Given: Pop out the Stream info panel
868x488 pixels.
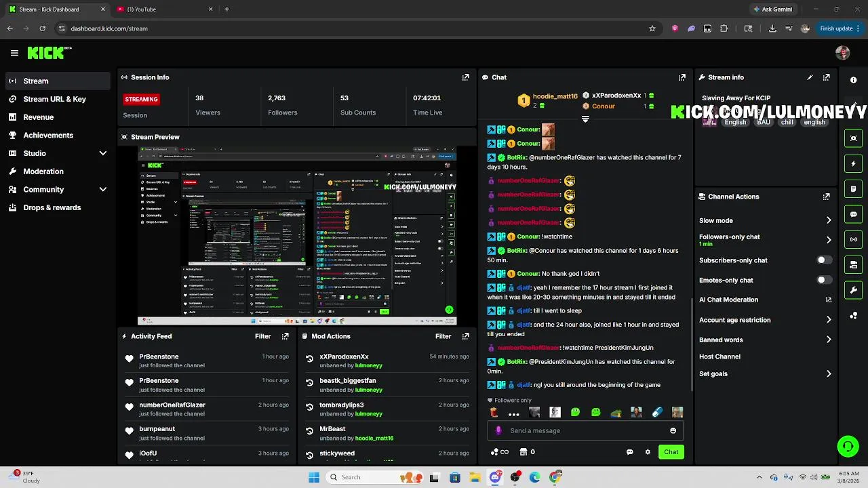Looking at the screenshot, I should tap(826, 77).
